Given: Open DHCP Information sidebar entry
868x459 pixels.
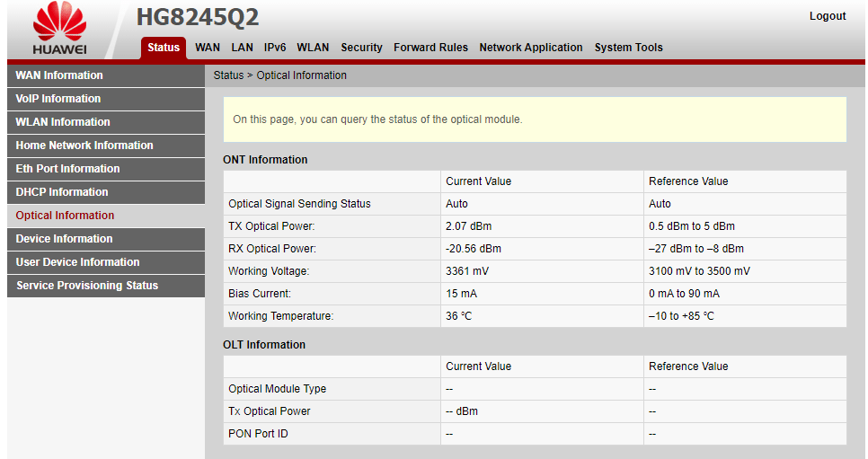Looking at the screenshot, I should (x=62, y=192).
